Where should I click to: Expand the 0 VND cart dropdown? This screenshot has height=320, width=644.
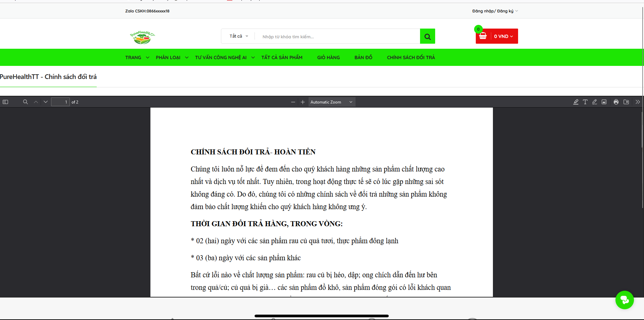pyautogui.click(x=503, y=36)
